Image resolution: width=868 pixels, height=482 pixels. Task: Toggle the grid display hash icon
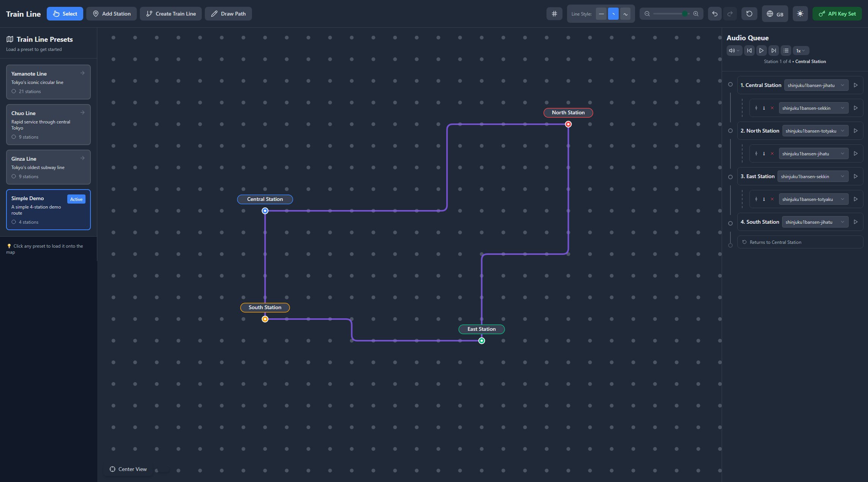tap(554, 14)
